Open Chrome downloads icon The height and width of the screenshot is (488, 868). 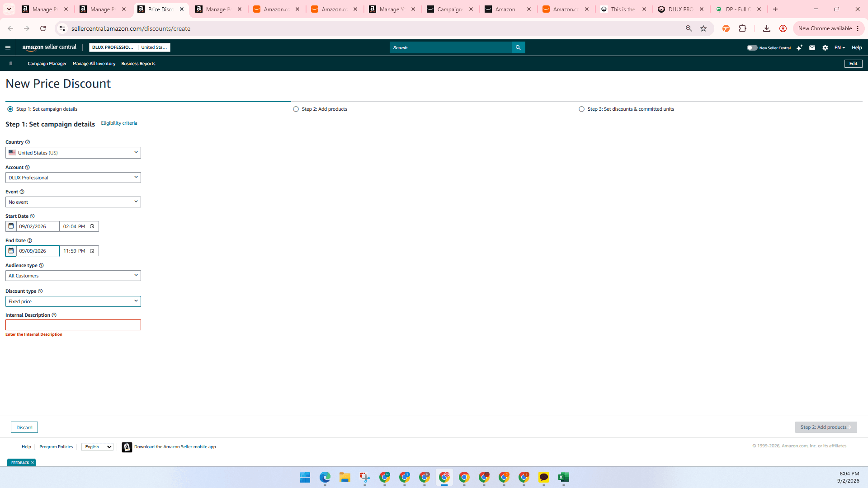766,28
